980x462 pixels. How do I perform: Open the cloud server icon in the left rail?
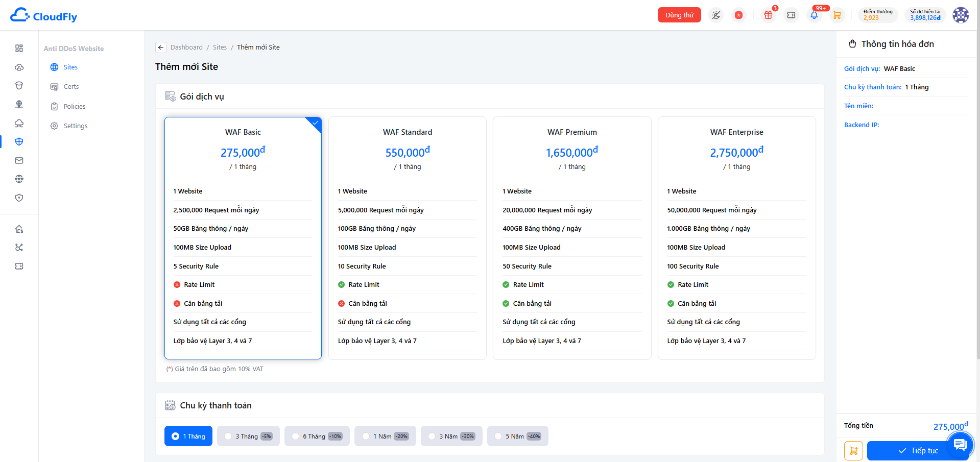click(x=19, y=67)
